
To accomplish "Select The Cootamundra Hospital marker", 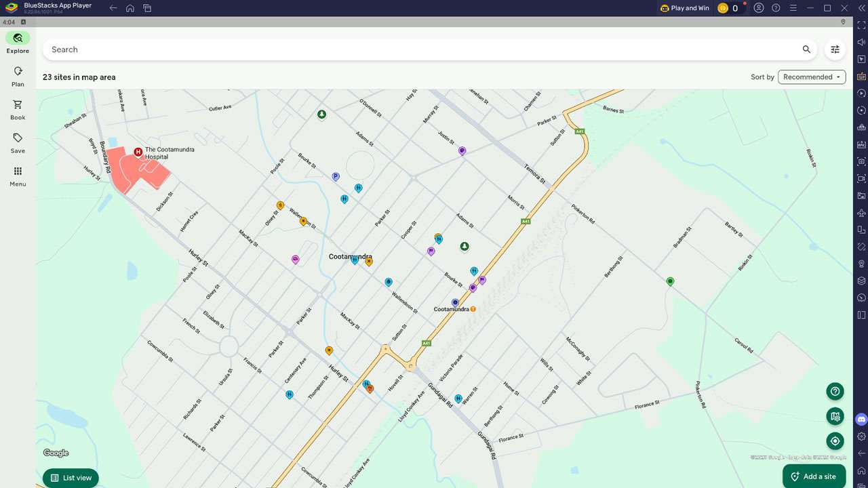I will point(138,152).
